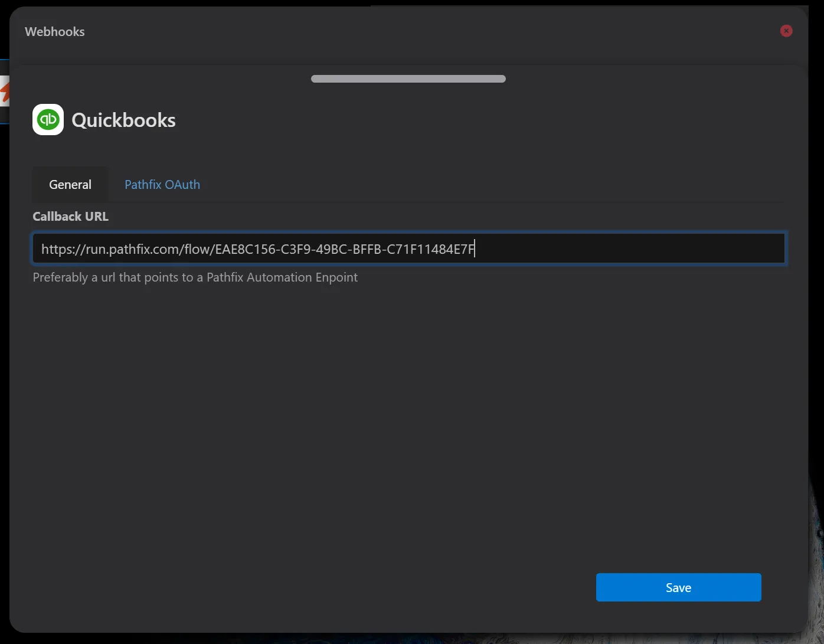The height and width of the screenshot is (644, 824).
Task: Click the 'Webhooks' dialog title
Action: click(x=55, y=32)
